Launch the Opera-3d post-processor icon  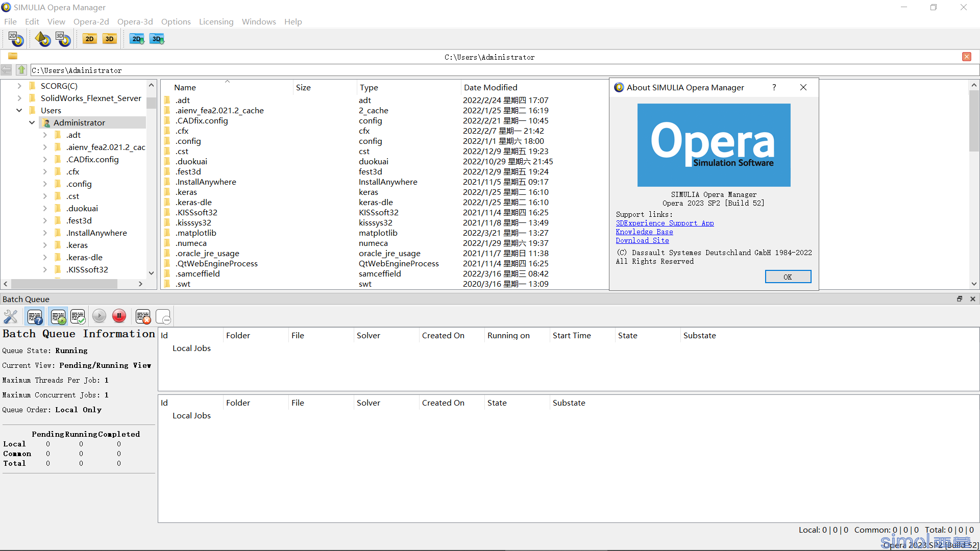(63, 39)
